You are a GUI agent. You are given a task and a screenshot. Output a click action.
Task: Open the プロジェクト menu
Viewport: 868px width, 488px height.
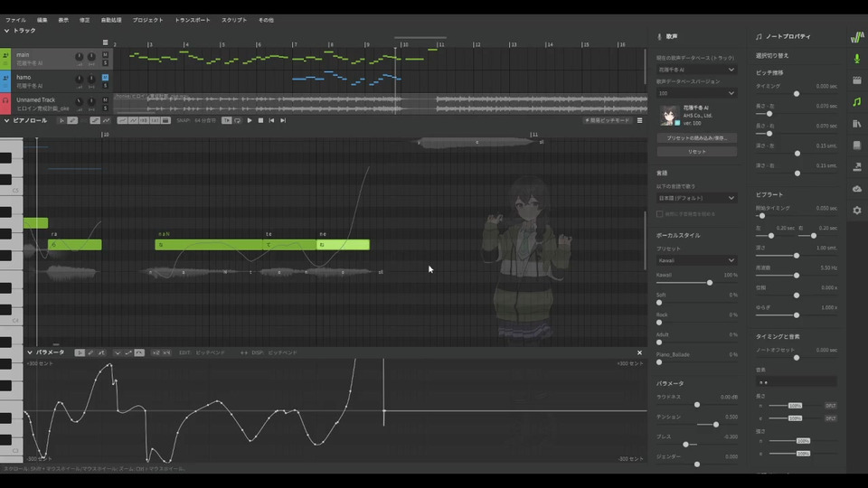pyautogui.click(x=147, y=20)
